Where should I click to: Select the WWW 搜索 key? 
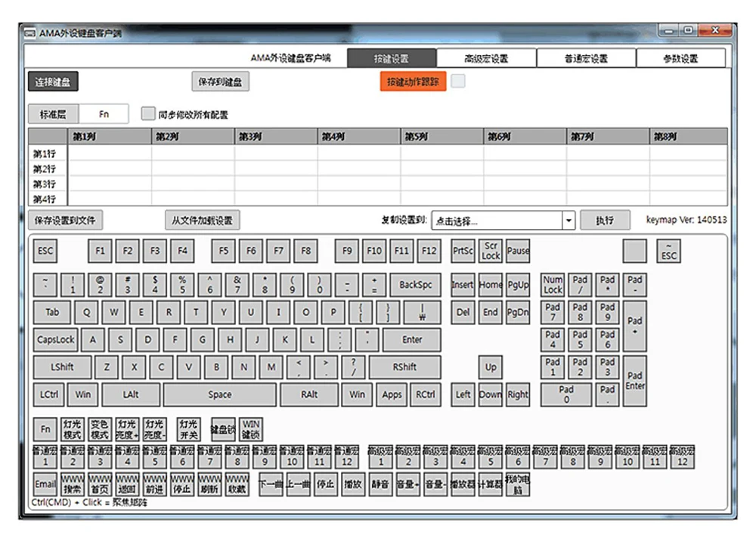tap(73, 484)
